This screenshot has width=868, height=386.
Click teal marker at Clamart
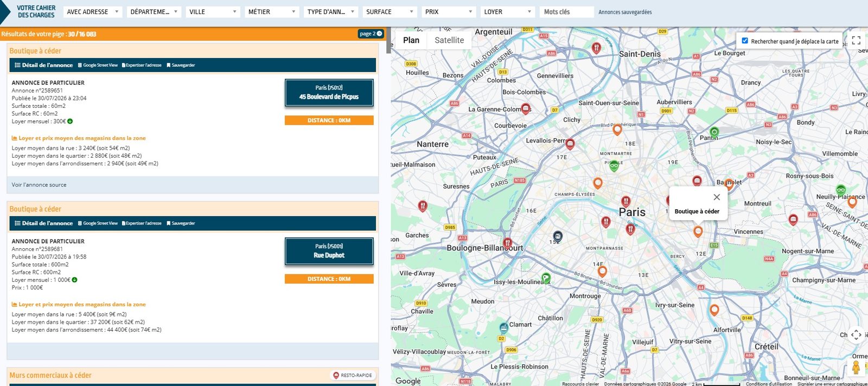point(503,328)
